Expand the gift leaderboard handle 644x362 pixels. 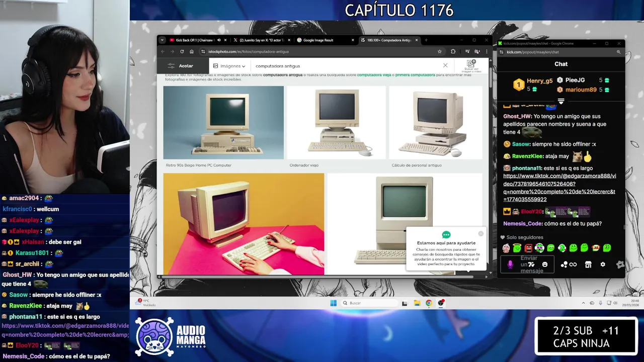point(561,101)
